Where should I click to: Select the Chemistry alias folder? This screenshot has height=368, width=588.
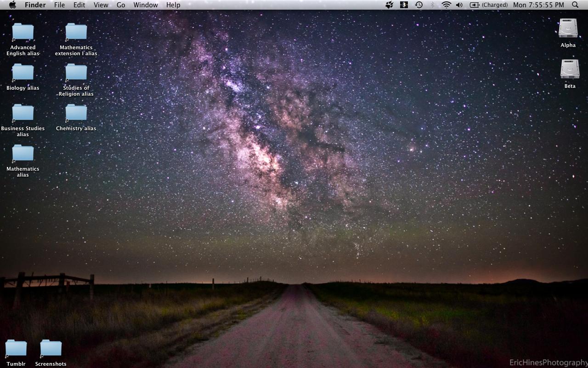pyautogui.click(x=76, y=113)
